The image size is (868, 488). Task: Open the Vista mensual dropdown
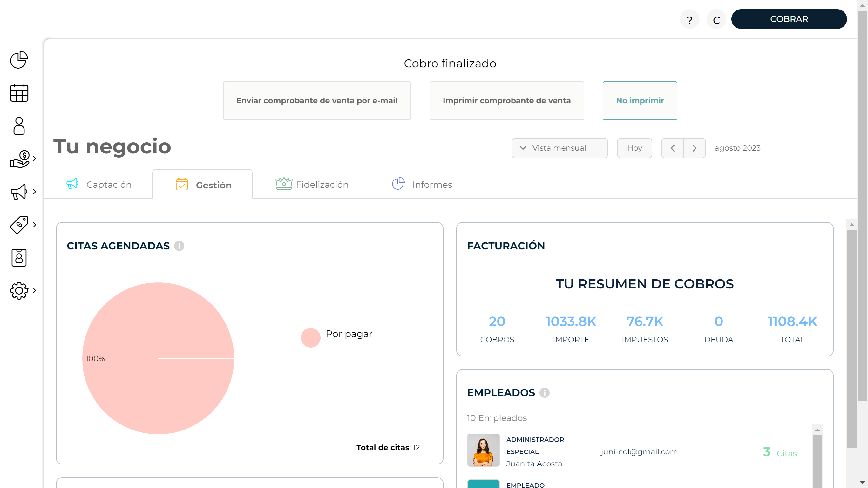click(x=560, y=148)
